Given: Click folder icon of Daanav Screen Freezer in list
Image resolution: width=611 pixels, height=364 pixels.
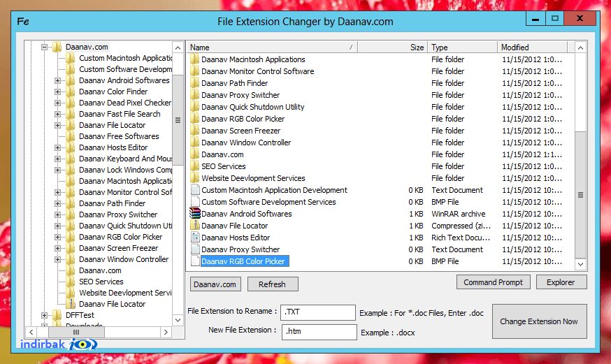Looking at the screenshot, I should coord(195,131).
